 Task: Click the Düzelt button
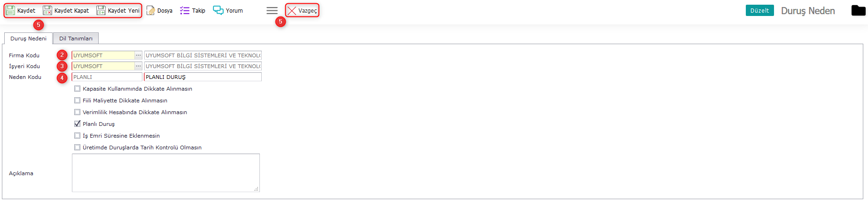(x=759, y=10)
